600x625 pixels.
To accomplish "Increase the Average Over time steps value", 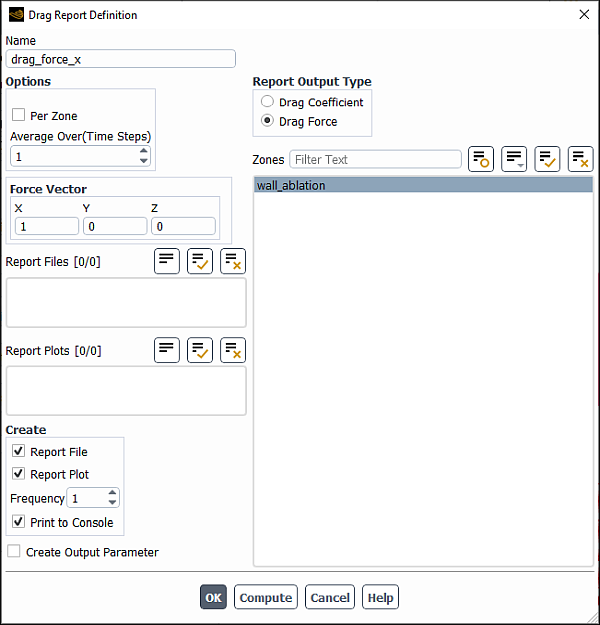I will tap(144, 152).
